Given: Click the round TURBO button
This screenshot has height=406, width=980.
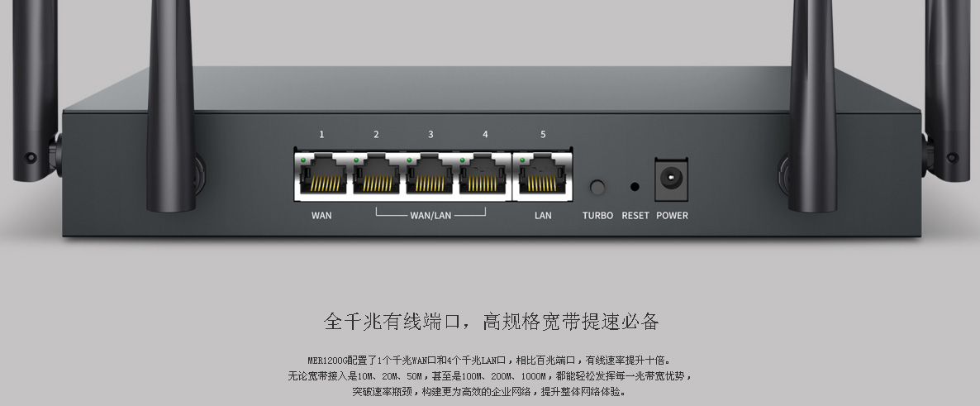Looking at the screenshot, I should [598, 186].
